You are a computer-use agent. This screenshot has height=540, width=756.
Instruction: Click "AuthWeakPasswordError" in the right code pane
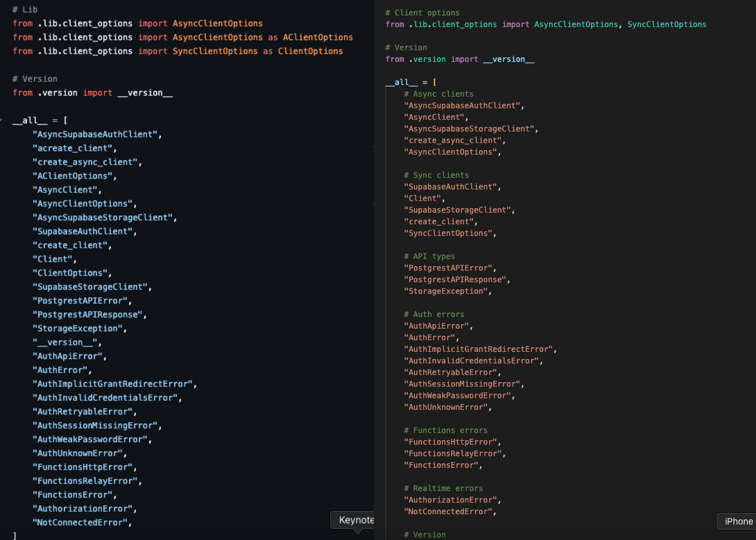(x=460, y=396)
